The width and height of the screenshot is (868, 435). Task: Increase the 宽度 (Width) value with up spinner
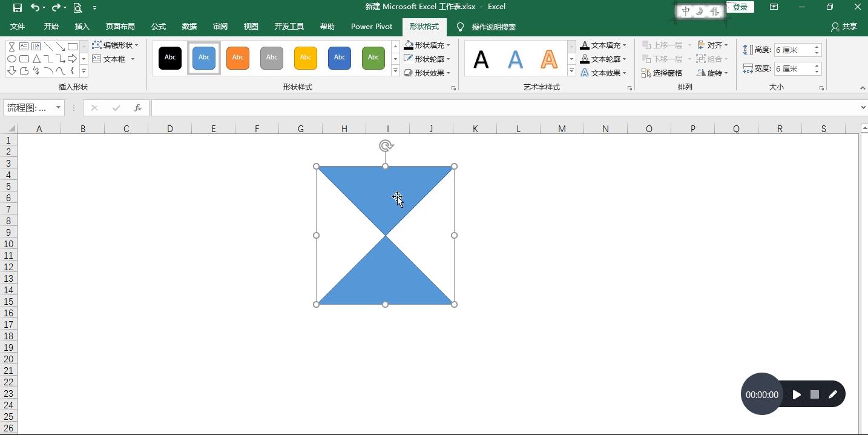point(817,65)
